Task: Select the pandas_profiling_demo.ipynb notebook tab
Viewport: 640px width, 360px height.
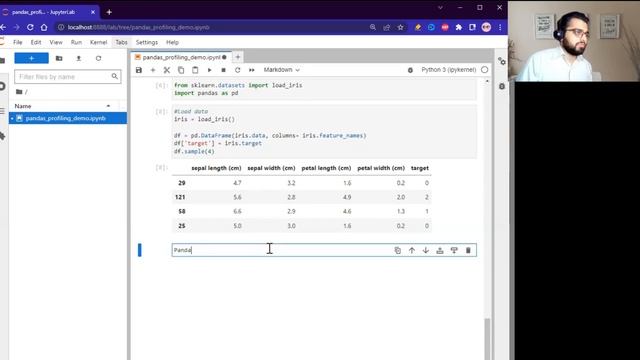Action: (181, 57)
